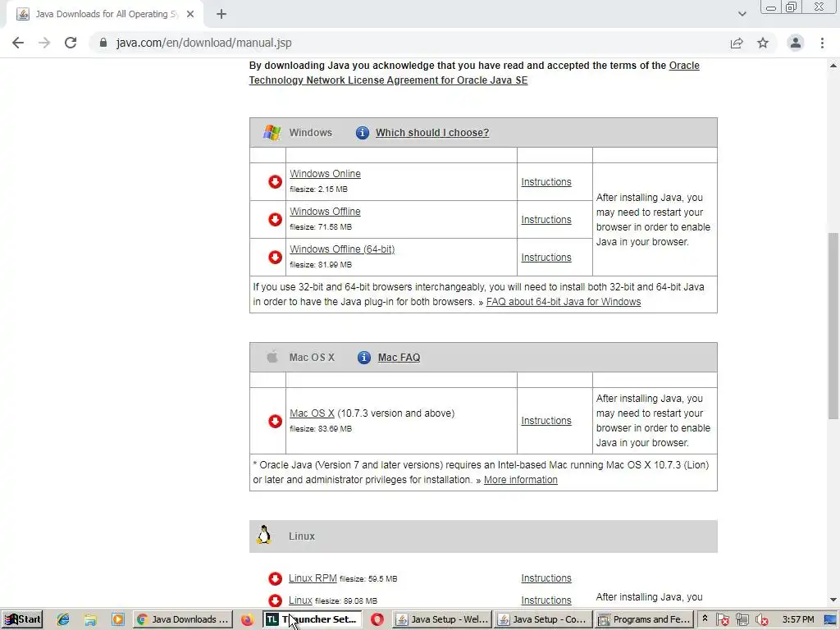
Task: Click the red download icon for Windows Online
Action: (275, 181)
